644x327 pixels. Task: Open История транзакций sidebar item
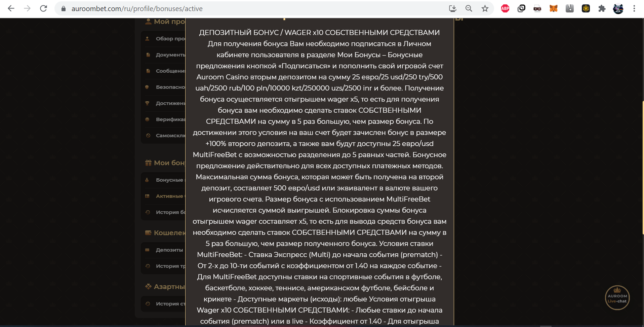tap(163, 266)
